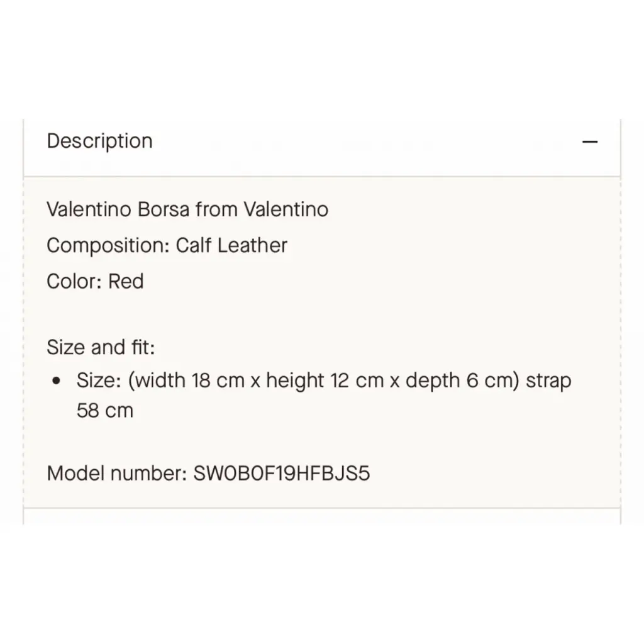The width and height of the screenshot is (644, 644).
Task: Click depth 6 cm in size line
Action: pyautogui.click(x=462, y=380)
